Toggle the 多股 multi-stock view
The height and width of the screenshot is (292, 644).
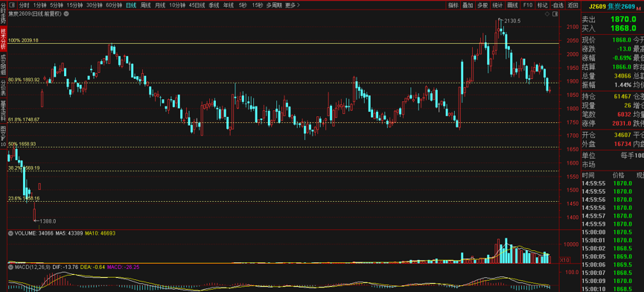pyautogui.click(x=482, y=5)
